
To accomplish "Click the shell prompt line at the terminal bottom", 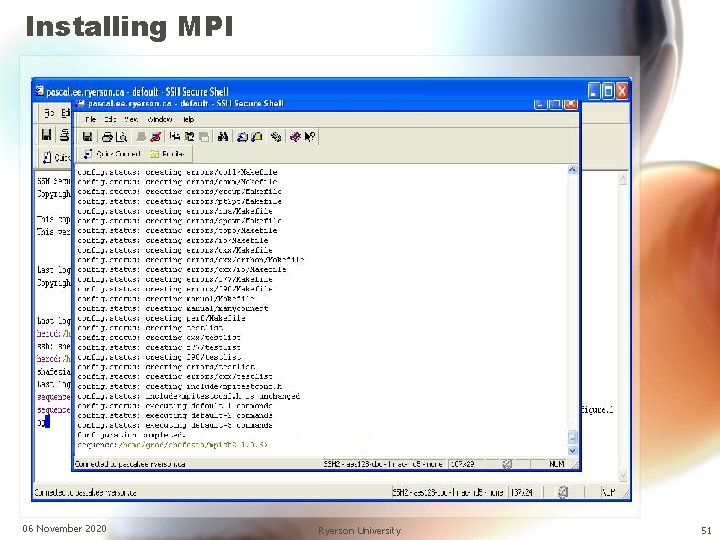I will [x=173, y=444].
